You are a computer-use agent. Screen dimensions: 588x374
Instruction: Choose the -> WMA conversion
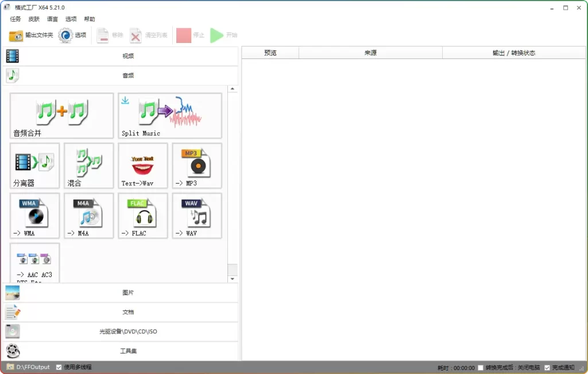tap(34, 216)
